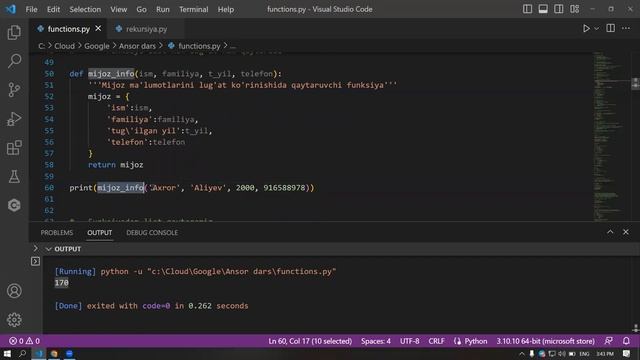The image size is (640, 360).
Task: Open the Explorer view in activity bar
Action: [x=14, y=32]
